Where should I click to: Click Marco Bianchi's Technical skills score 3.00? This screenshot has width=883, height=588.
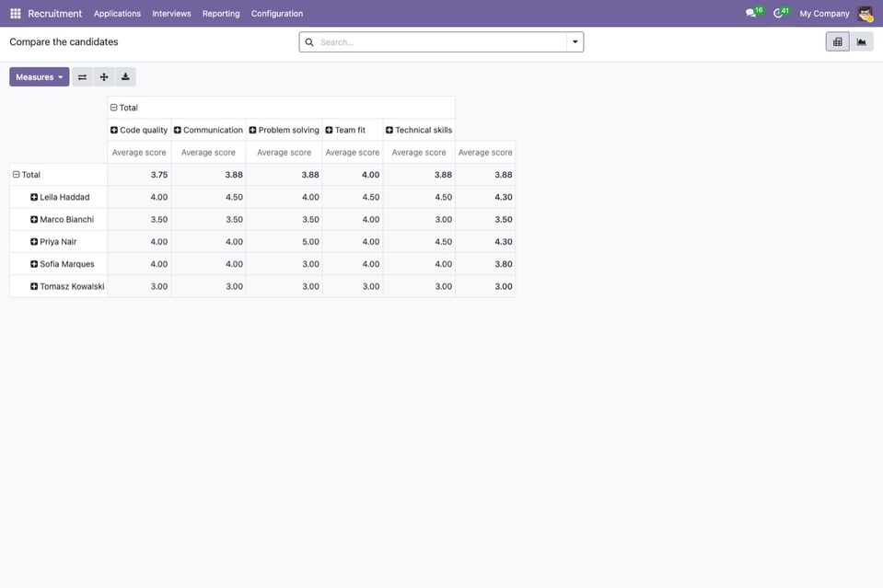coord(419,219)
